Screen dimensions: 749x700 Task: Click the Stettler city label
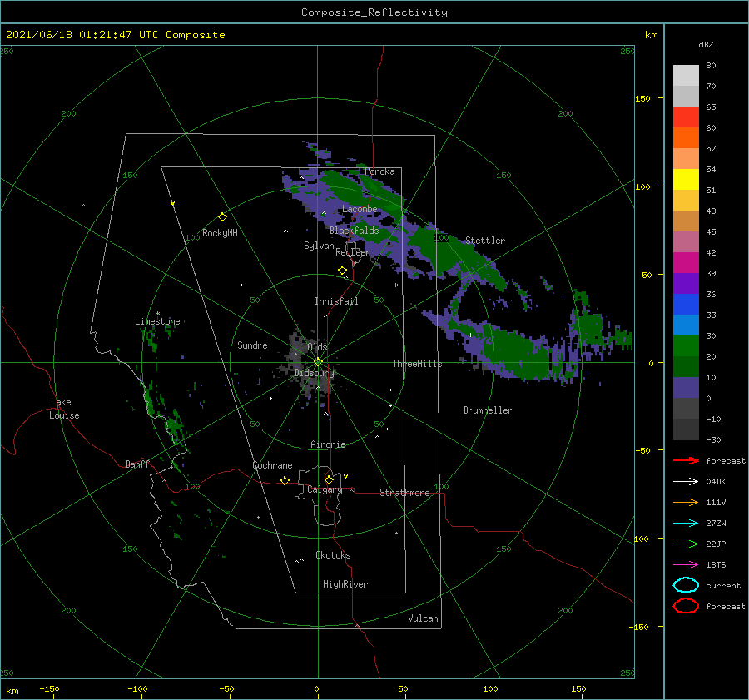pyautogui.click(x=485, y=241)
